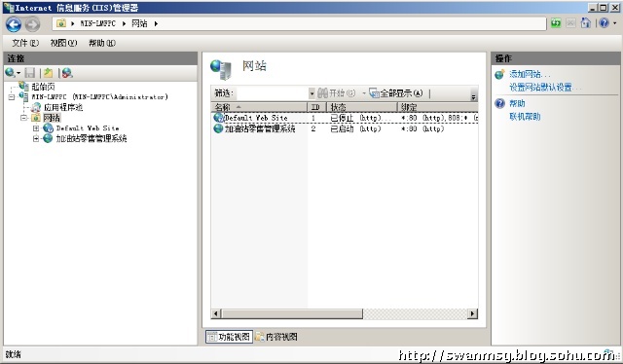Open the connect icon dropdown arrow
The width and height of the screenshot is (623, 364).
tap(18, 73)
